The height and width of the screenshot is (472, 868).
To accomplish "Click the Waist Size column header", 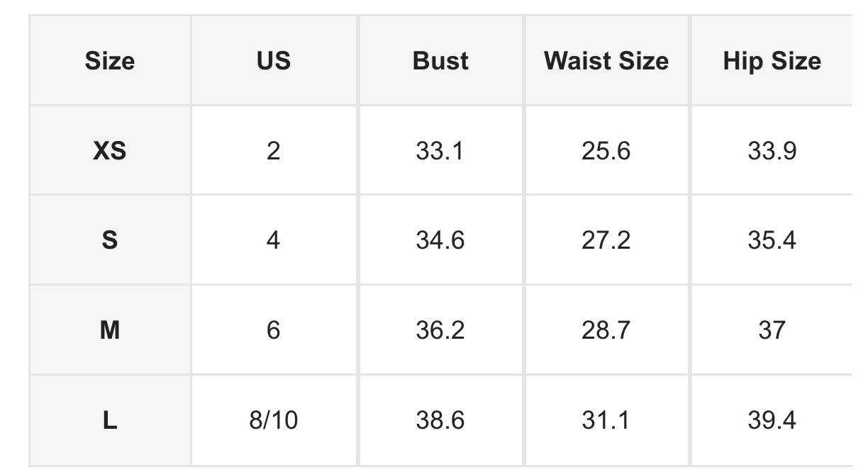I will [x=606, y=61].
